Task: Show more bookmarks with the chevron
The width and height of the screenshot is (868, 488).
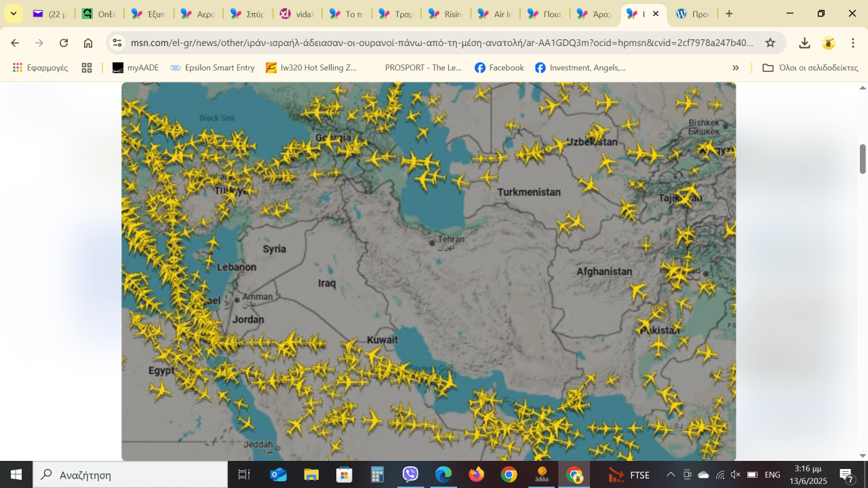Action: (736, 68)
